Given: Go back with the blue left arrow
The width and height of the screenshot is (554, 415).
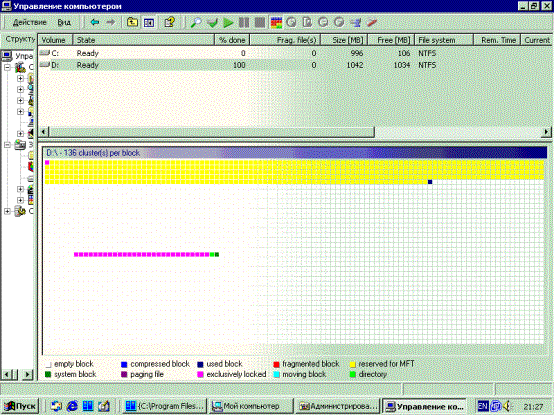Looking at the screenshot, I should (x=94, y=23).
